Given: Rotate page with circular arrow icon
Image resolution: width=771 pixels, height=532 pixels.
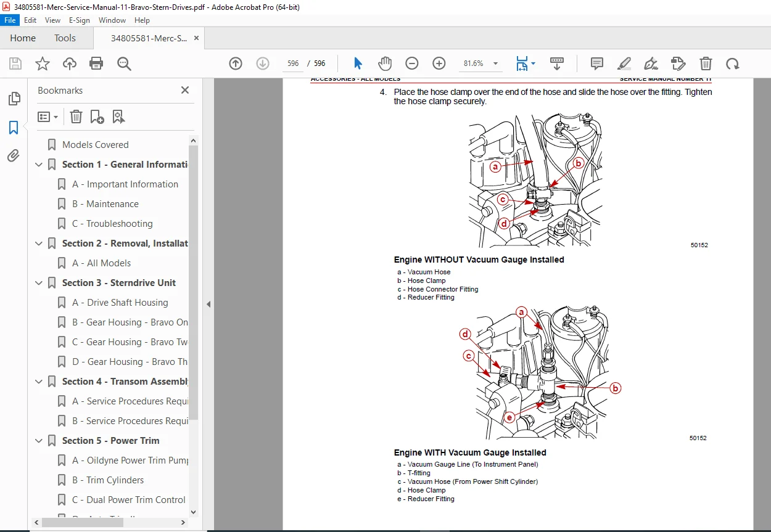Looking at the screenshot, I should pyautogui.click(x=732, y=63).
